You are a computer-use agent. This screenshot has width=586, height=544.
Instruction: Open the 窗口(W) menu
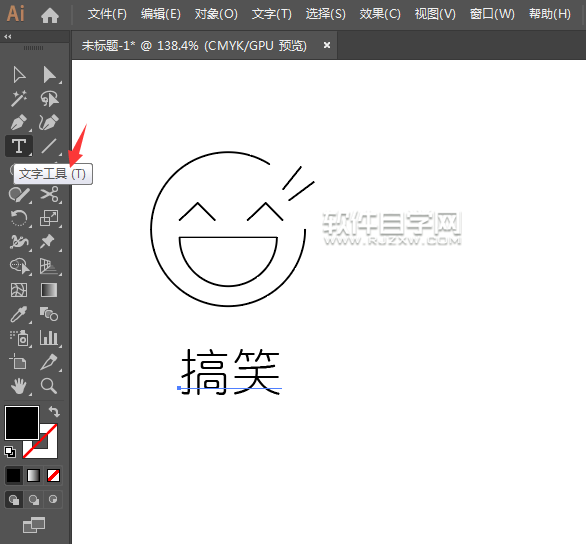pyautogui.click(x=492, y=14)
